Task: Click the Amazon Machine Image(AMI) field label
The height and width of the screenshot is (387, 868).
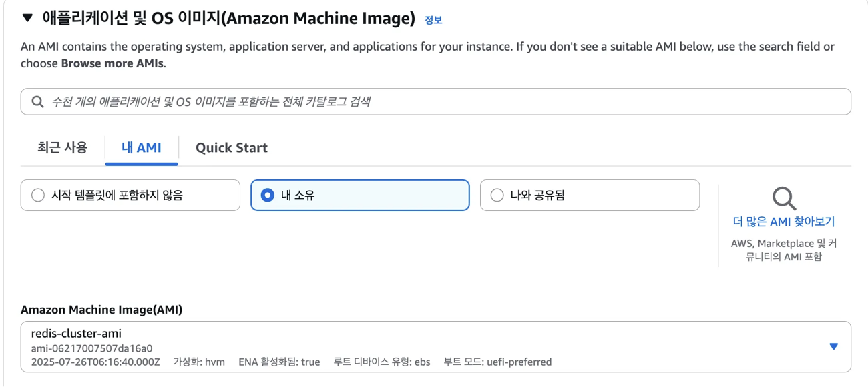Action: pos(101,310)
